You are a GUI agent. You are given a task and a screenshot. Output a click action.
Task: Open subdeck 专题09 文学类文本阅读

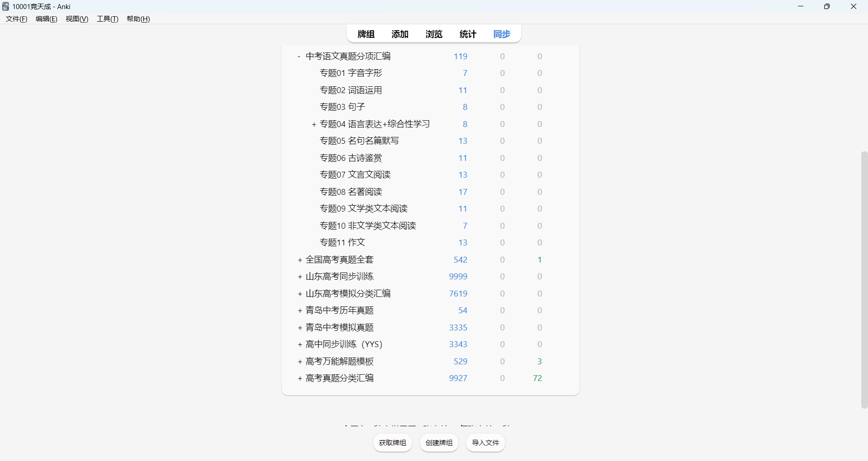[x=364, y=209]
